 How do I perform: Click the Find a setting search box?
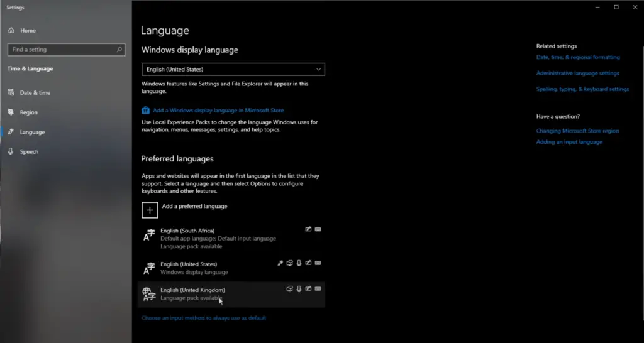[x=66, y=49]
